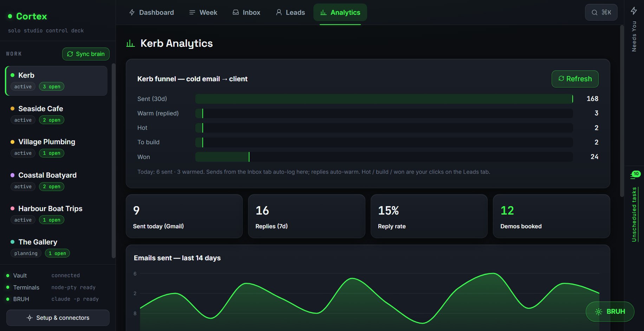Screen dimensions: 644x331
Task: Open the Replies (7d) card
Action: point(307,216)
